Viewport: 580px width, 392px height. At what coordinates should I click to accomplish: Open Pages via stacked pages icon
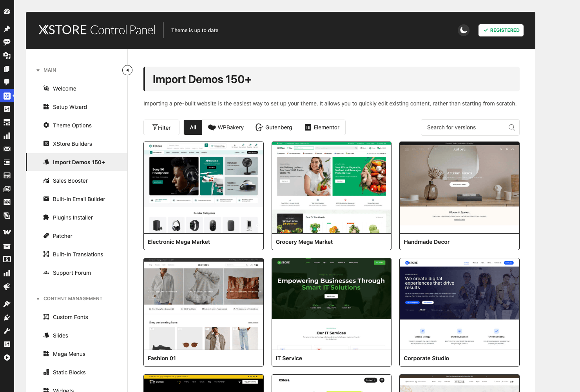point(7,69)
